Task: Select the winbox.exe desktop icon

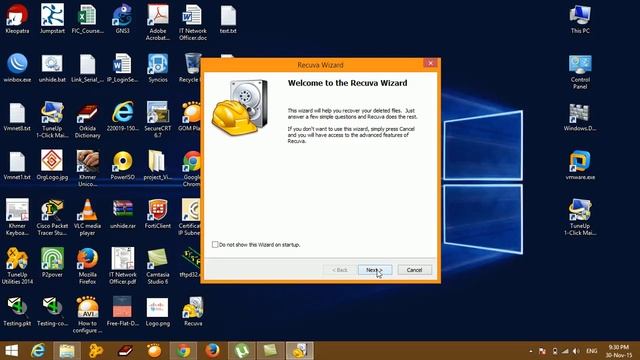Action: point(17,68)
